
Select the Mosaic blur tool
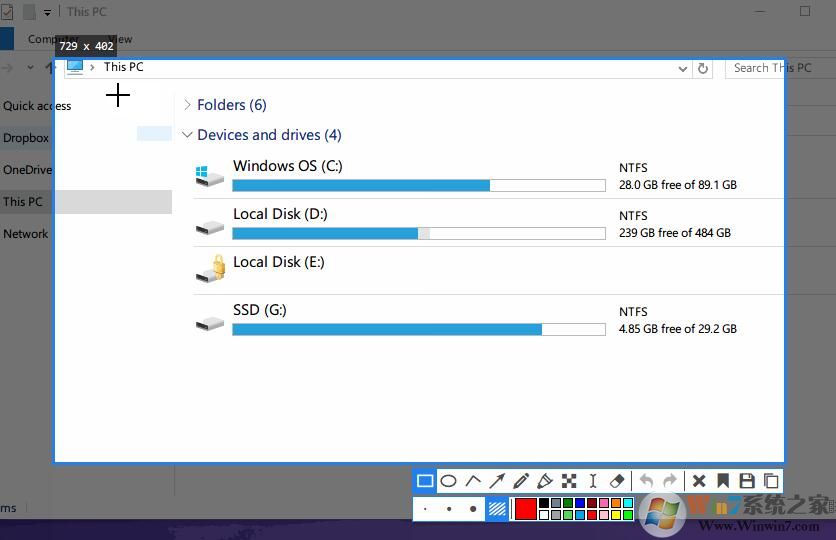tap(569, 481)
